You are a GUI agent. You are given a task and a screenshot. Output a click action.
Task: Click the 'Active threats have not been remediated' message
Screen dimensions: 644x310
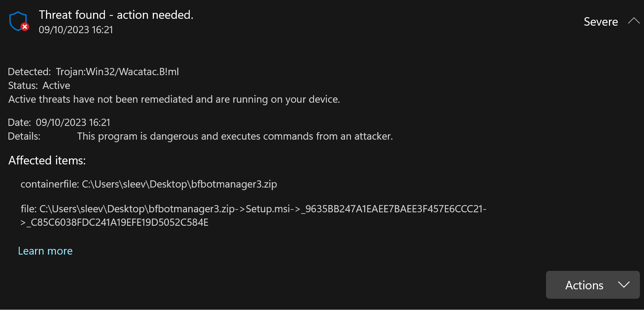[x=174, y=99]
